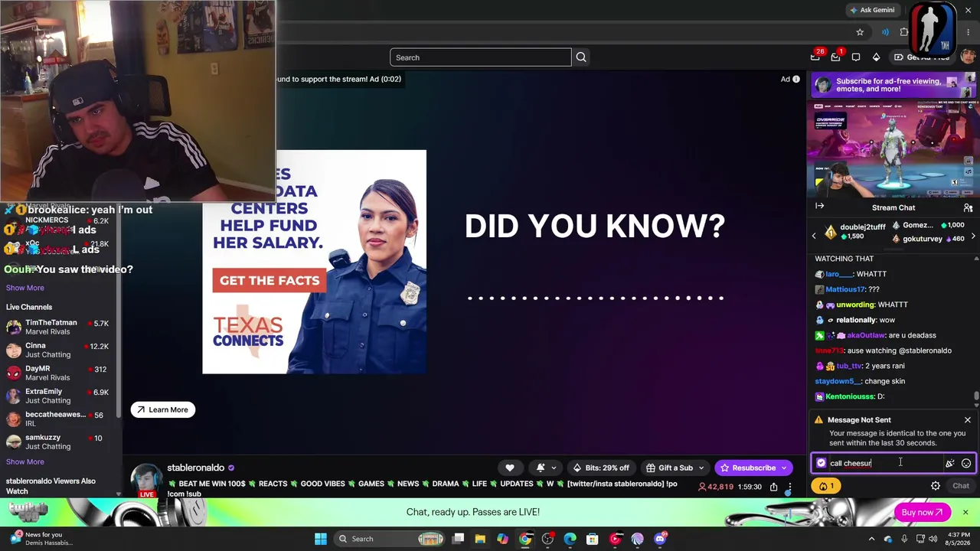980x551 pixels.
Task: Open File Explorer from the taskbar
Action: click(x=480, y=539)
